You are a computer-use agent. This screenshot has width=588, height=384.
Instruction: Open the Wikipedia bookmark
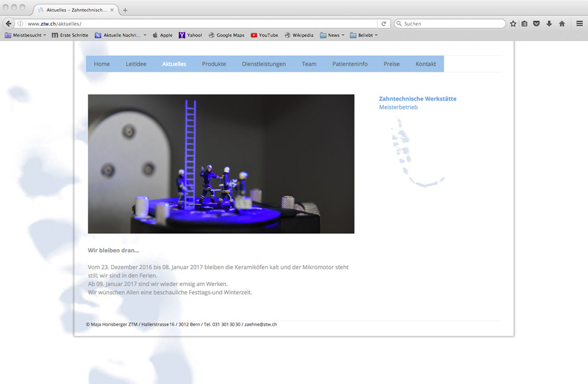pos(299,36)
